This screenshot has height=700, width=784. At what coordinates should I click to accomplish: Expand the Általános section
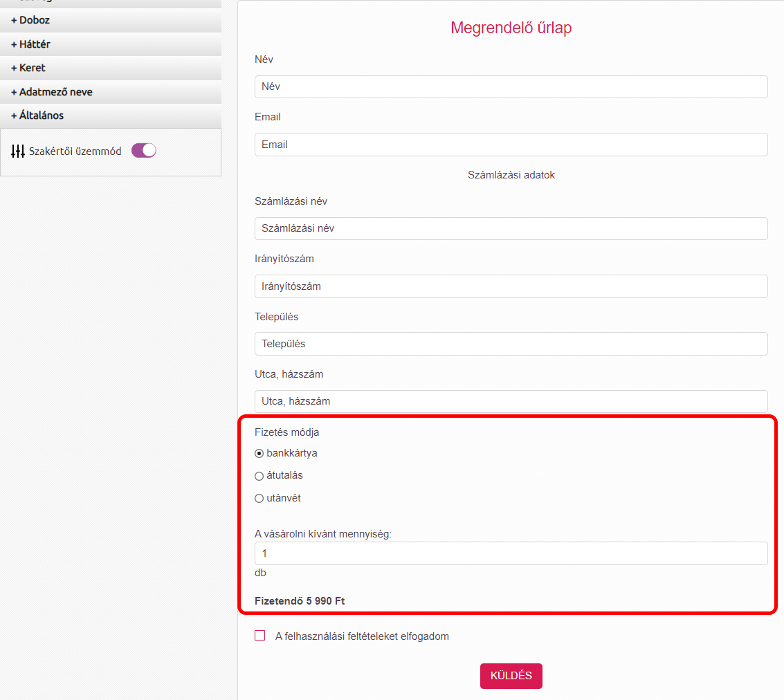click(x=111, y=116)
